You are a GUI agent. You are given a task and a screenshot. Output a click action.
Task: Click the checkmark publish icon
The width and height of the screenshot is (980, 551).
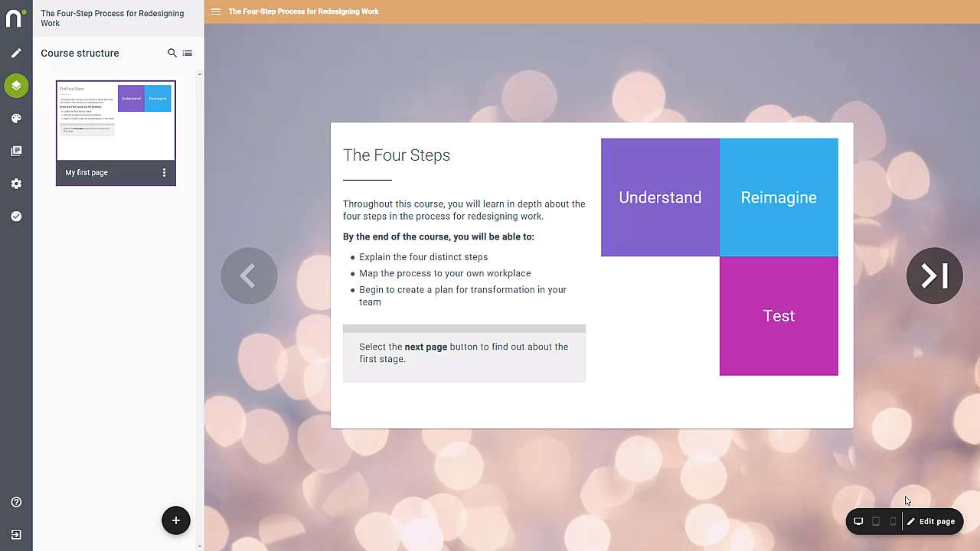[16, 217]
